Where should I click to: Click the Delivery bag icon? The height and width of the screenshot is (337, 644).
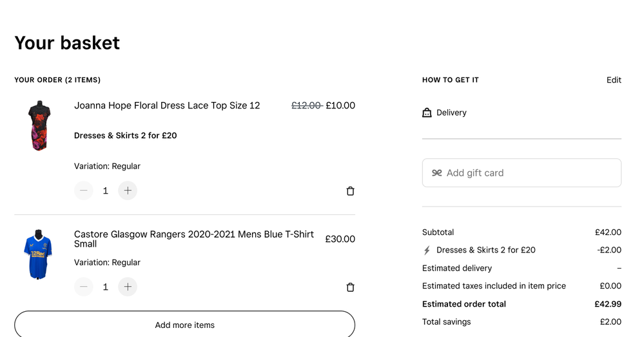[x=427, y=112]
